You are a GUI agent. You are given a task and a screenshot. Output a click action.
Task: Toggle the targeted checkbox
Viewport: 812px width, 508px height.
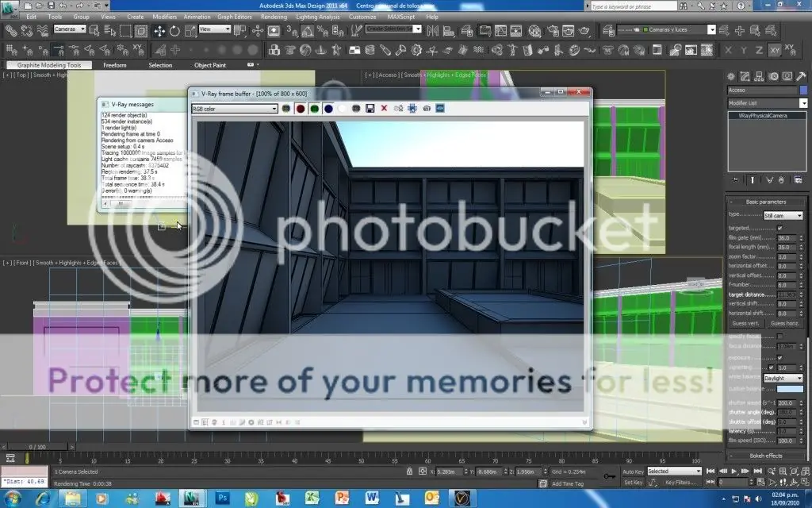(x=780, y=228)
